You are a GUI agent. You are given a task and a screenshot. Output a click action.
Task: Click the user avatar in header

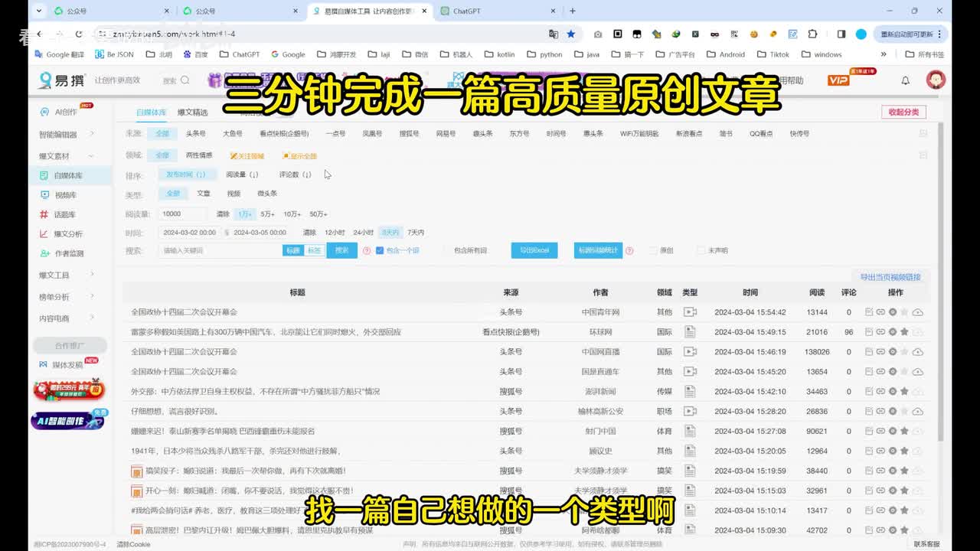tap(936, 80)
